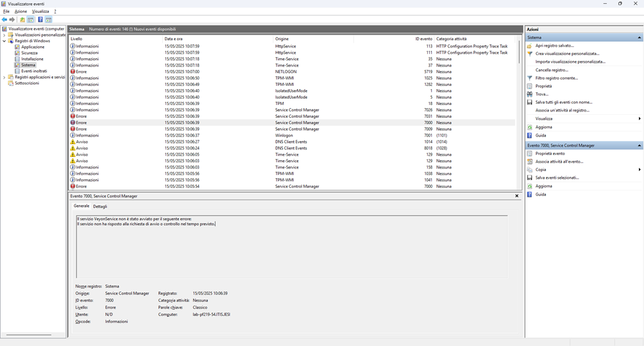
Task: Click Cancella registro in the Azioni pane
Action: click(552, 70)
